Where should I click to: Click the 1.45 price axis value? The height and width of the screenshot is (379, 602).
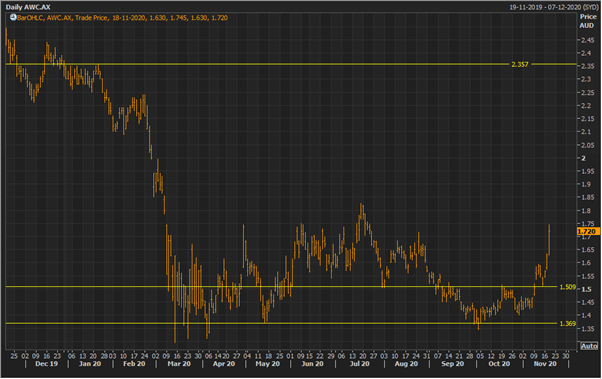click(x=588, y=303)
